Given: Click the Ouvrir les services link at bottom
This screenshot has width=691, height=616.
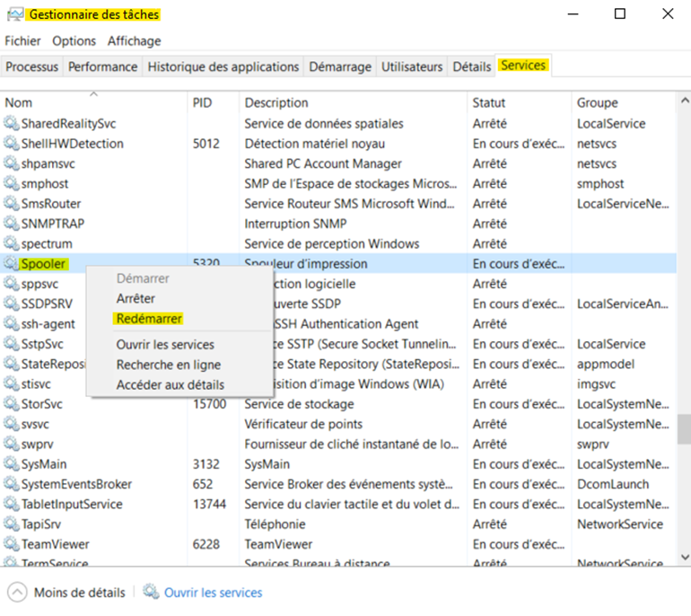Looking at the screenshot, I should 214,593.
